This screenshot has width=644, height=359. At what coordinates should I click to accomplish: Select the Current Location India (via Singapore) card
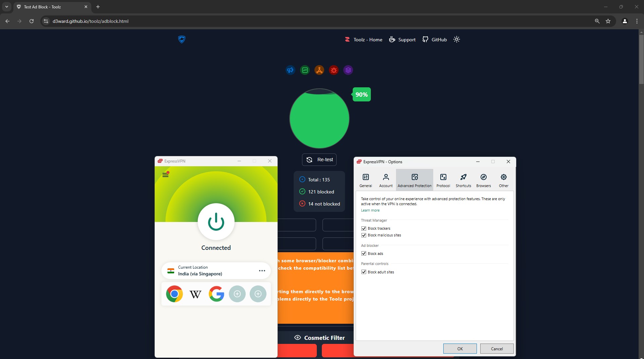(216, 271)
